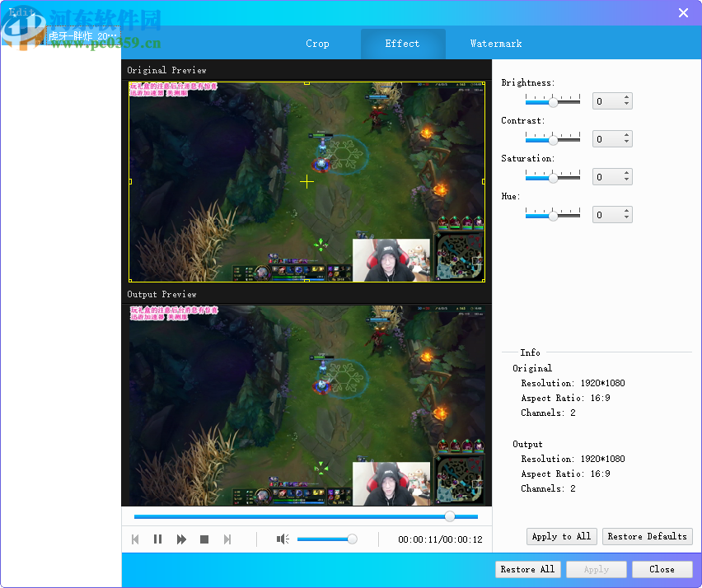The image size is (702, 588).
Task: Select the Effect tab
Action: coord(402,44)
